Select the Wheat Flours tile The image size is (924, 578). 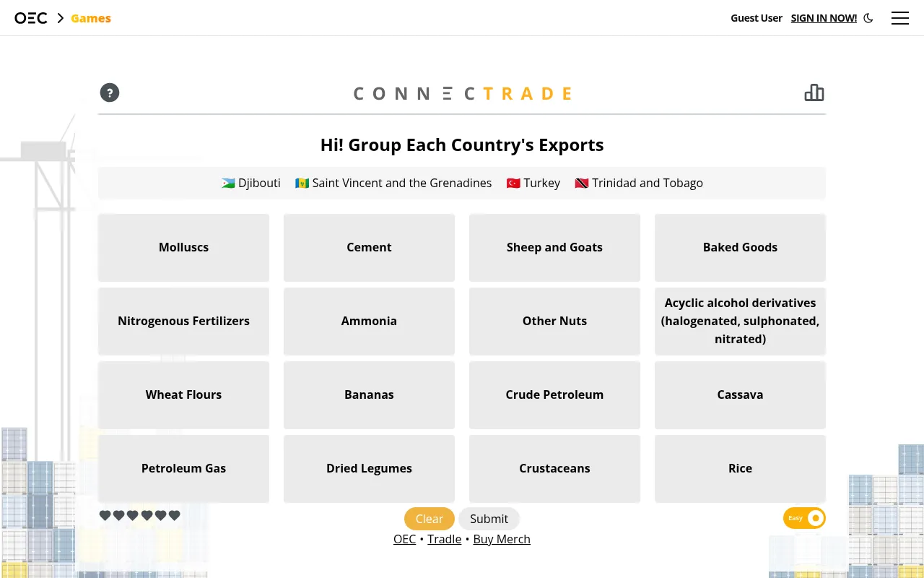coord(183,394)
